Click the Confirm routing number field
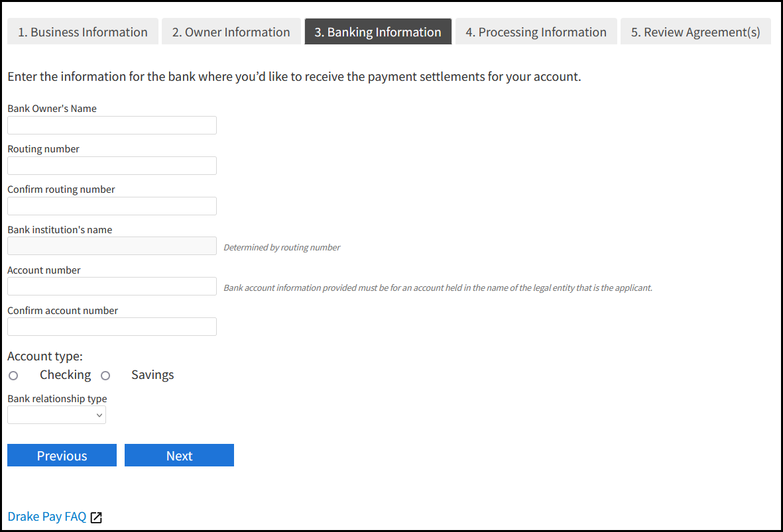This screenshot has width=783, height=532. coord(111,206)
